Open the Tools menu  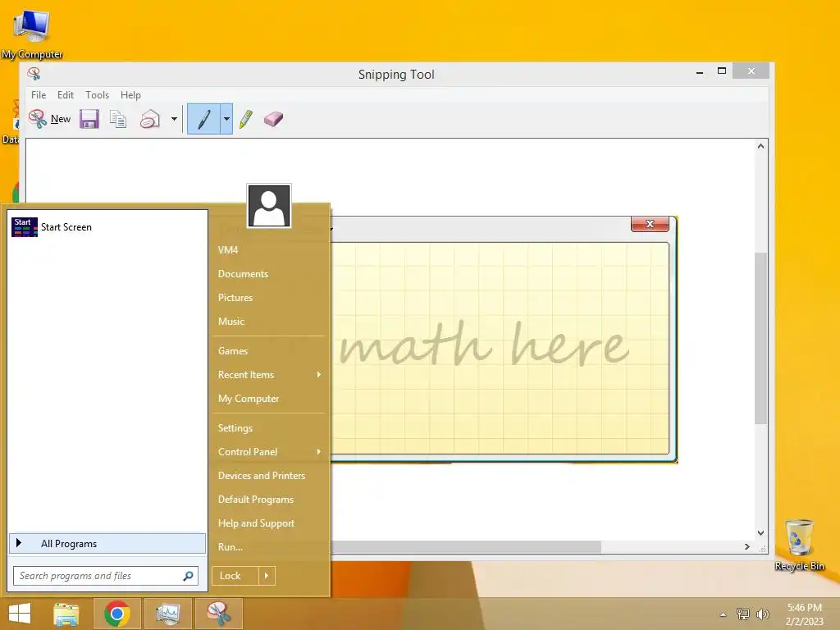pos(97,95)
